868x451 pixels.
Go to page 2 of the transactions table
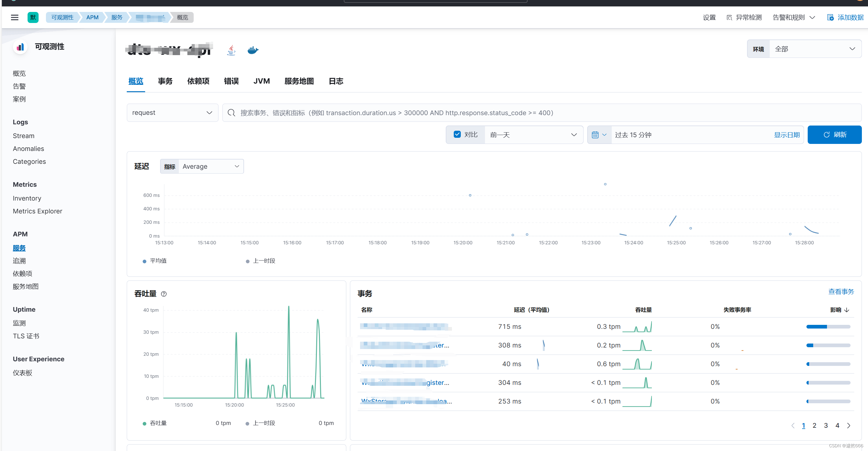coord(815,425)
